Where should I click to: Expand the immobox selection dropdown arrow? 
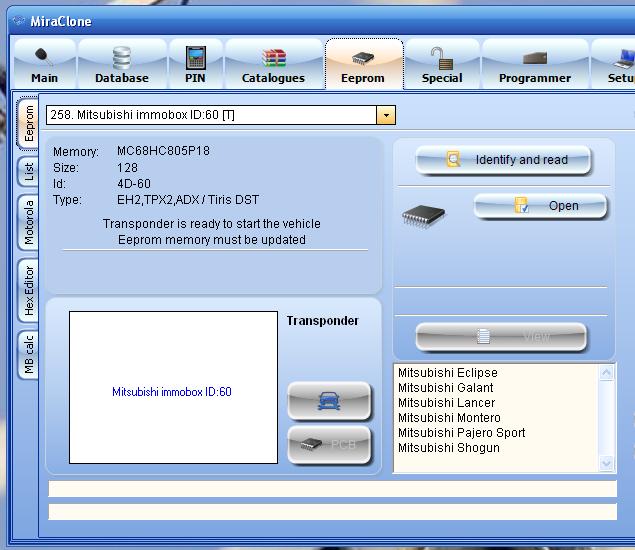point(386,115)
